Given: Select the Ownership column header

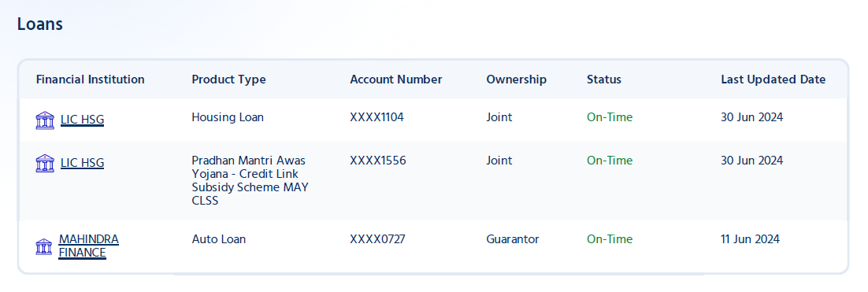Looking at the screenshot, I should [x=517, y=79].
